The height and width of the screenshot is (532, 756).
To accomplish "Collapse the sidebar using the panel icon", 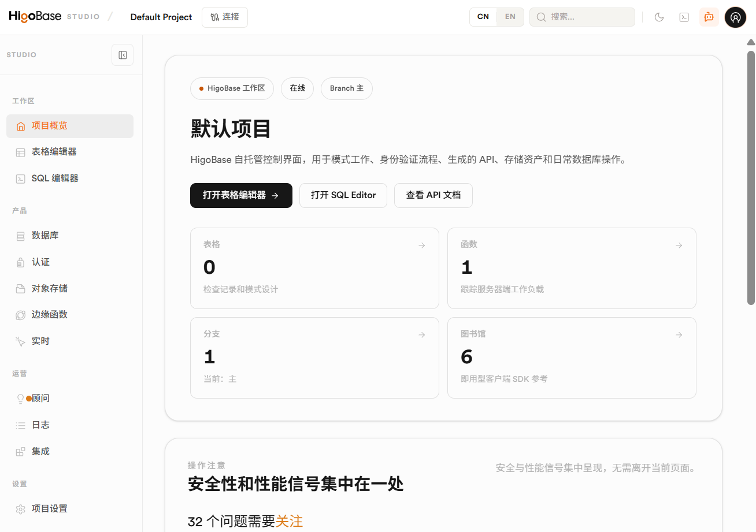I will pyautogui.click(x=123, y=55).
